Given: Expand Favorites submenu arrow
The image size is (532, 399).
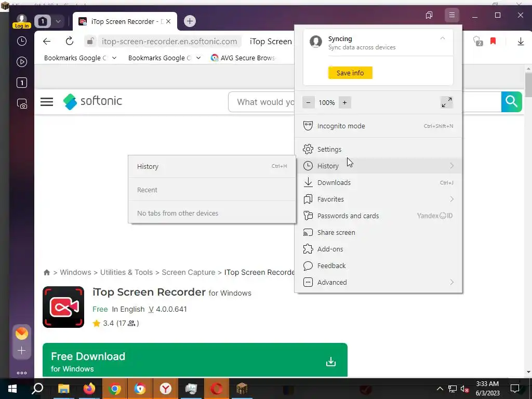Looking at the screenshot, I should [x=451, y=199].
